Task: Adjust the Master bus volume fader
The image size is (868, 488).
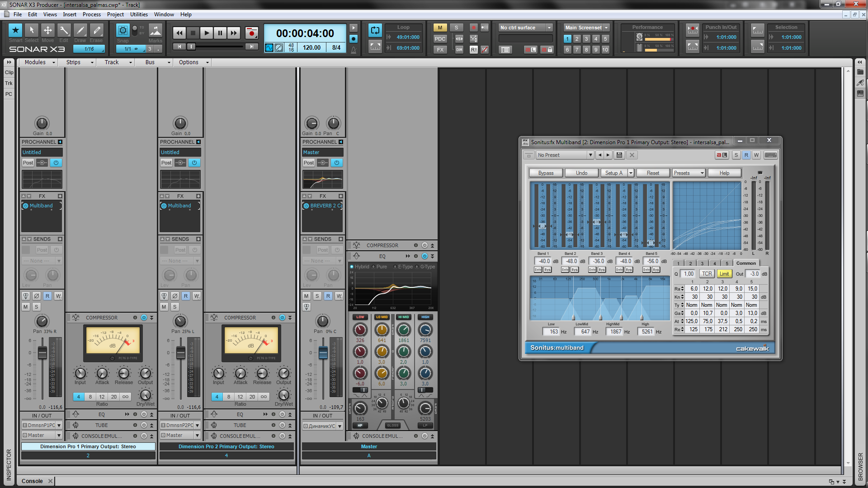Action: (323, 353)
